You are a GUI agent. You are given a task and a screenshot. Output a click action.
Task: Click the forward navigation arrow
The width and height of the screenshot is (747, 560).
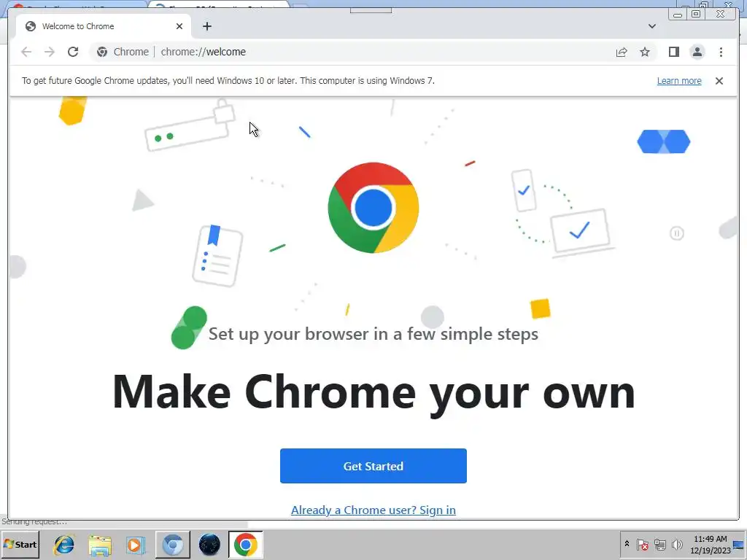(50, 52)
